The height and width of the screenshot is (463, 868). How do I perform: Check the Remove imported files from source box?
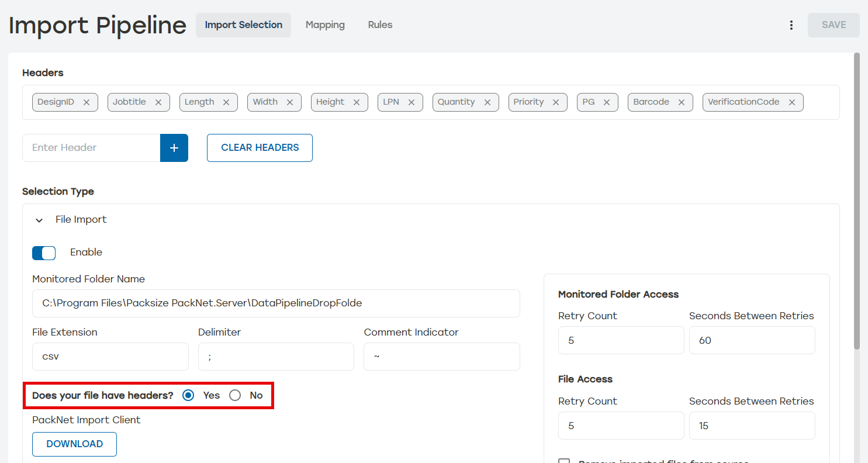point(564,461)
